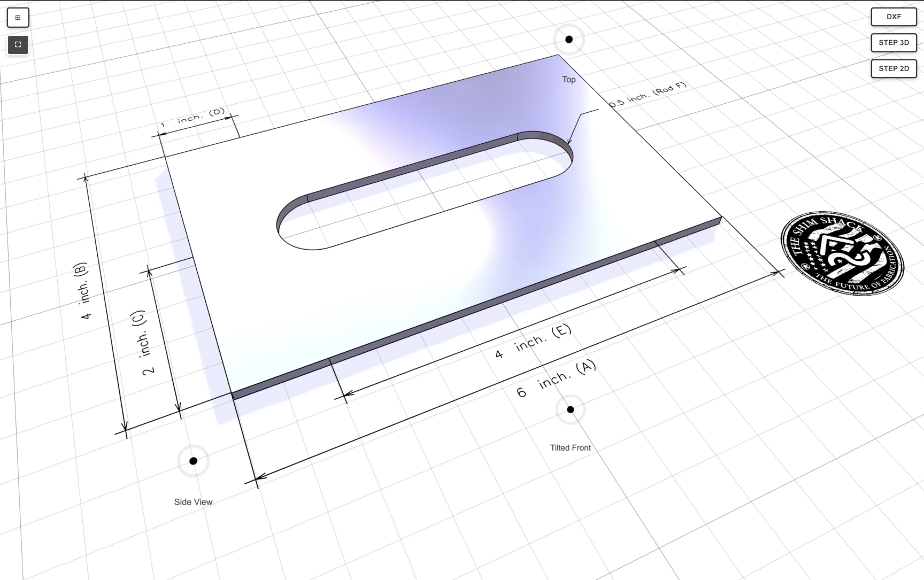This screenshot has width=924, height=580.
Task: Enter fullscreen mode with the expand icon
Action: point(18,45)
